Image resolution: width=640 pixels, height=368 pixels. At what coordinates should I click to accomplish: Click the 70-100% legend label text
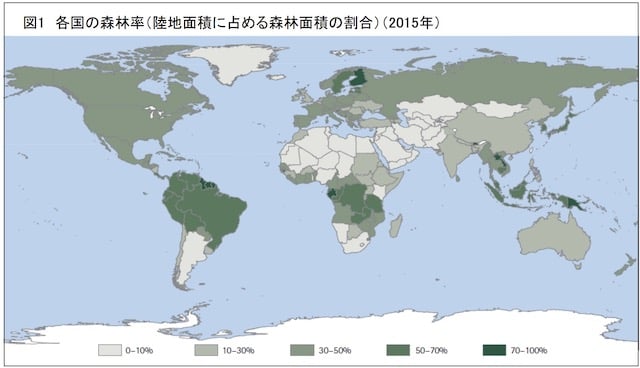(529, 350)
